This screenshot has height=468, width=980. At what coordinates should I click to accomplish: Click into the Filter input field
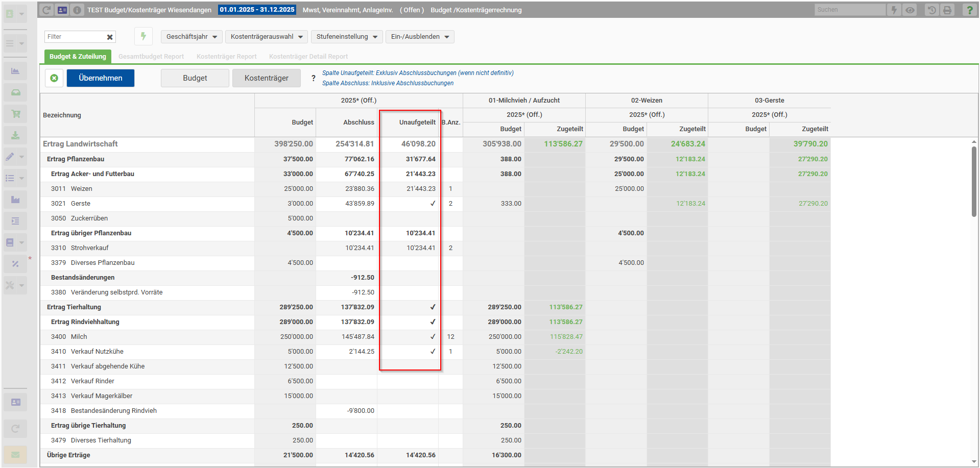tap(75, 37)
